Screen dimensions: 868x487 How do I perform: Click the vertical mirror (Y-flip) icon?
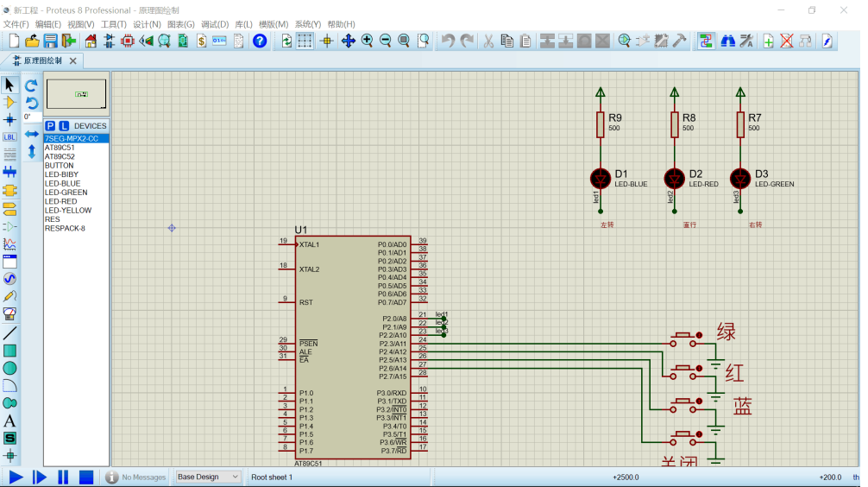[32, 151]
